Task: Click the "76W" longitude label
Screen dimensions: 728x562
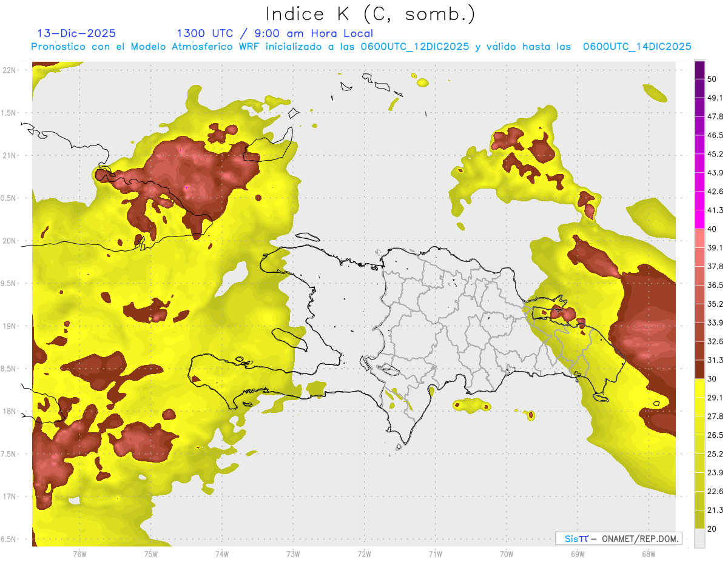Action: pos(79,554)
